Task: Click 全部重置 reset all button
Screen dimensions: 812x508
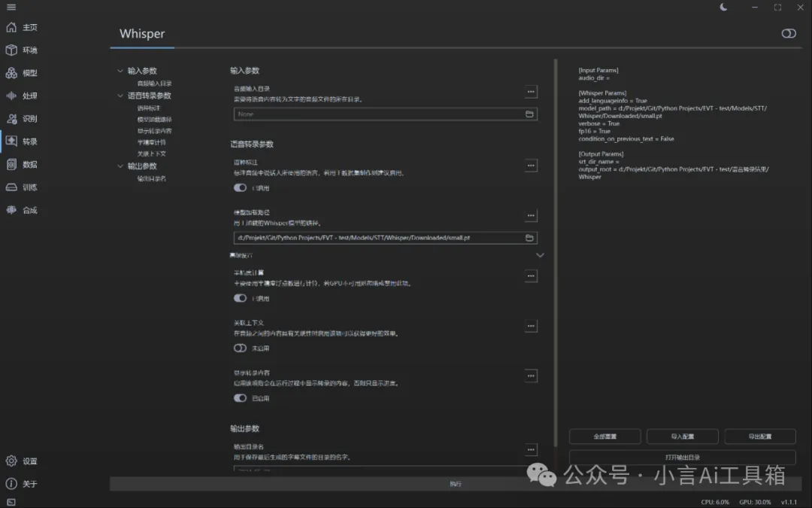Action: [604, 437]
